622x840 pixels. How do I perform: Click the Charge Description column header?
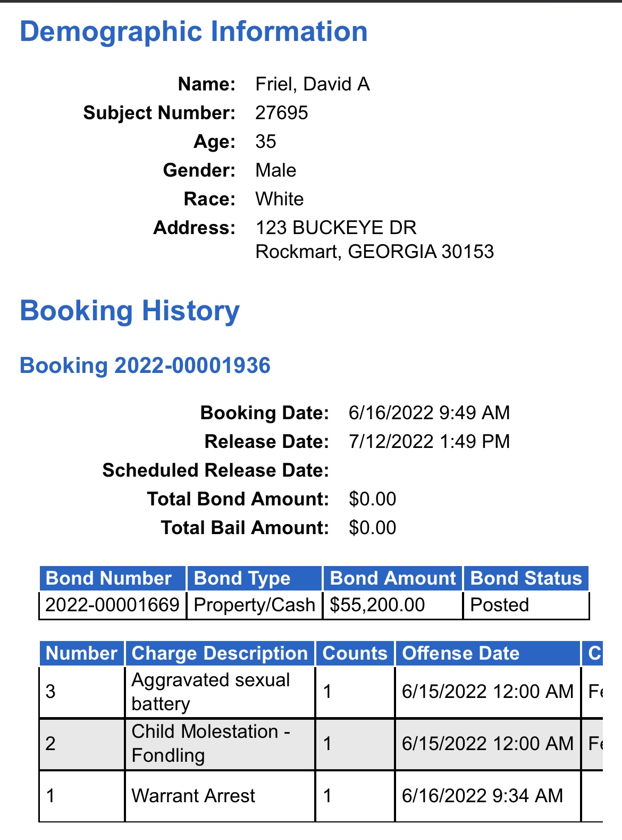point(220,653)
